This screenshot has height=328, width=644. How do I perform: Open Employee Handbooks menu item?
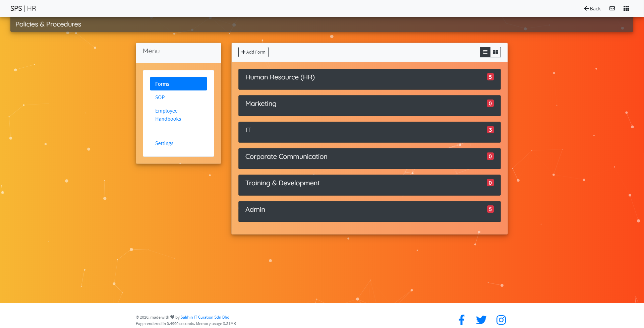pyautogui.click(x=168, y=115)
